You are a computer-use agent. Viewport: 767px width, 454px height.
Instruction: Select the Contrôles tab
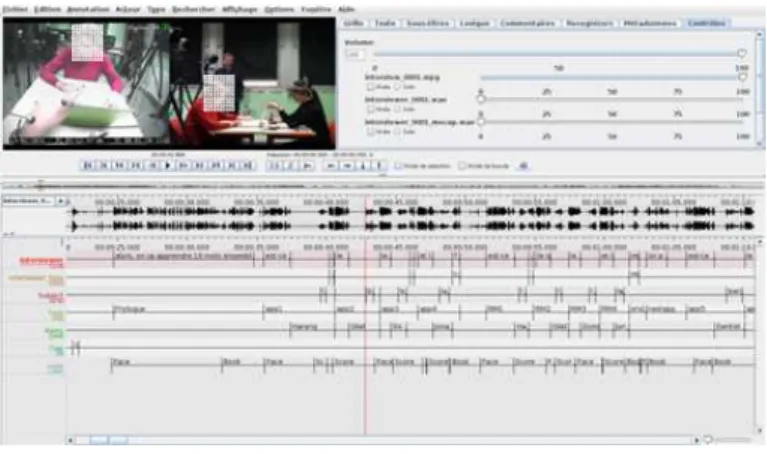(x=706, y=23)
